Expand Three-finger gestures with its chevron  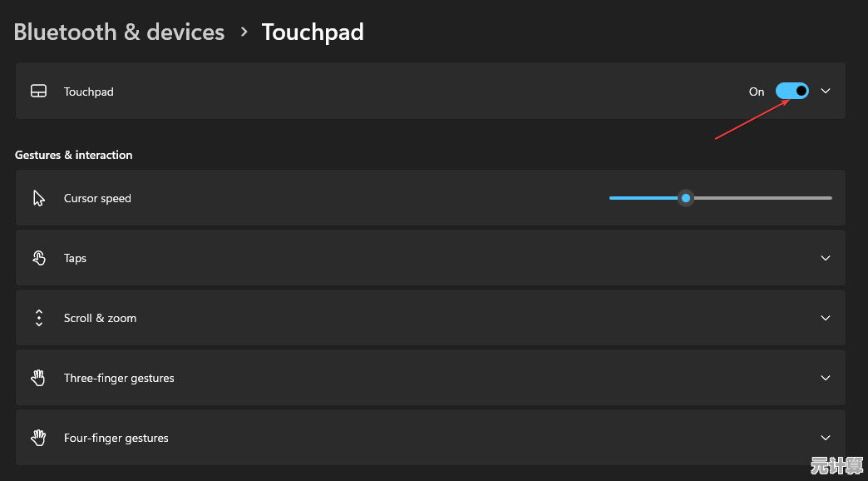point(826,378)
